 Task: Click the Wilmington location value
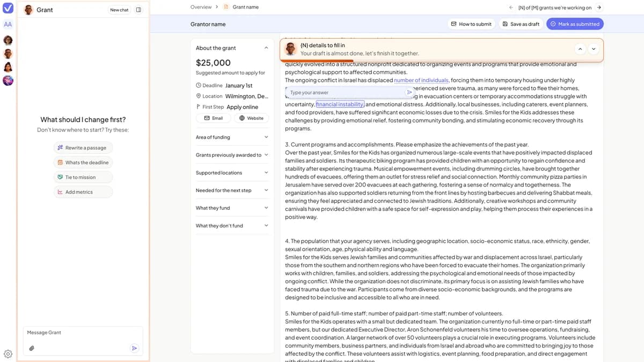click(247, 96)
